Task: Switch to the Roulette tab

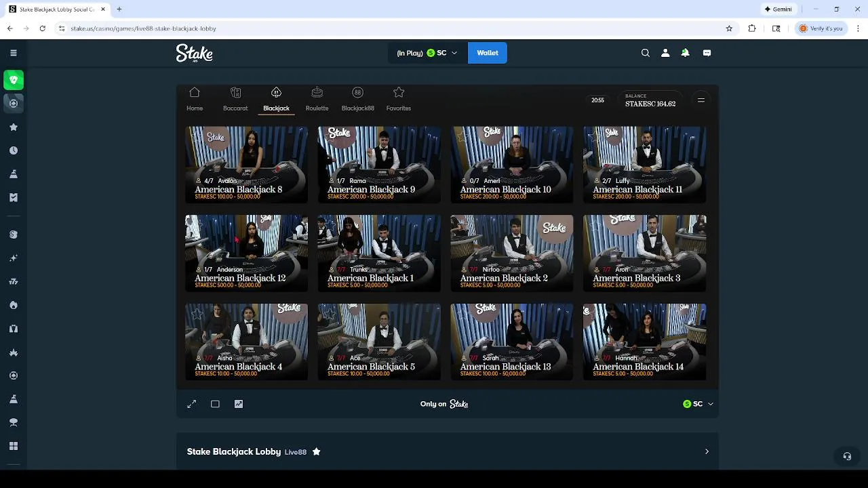Action: (x=317, y=99)
